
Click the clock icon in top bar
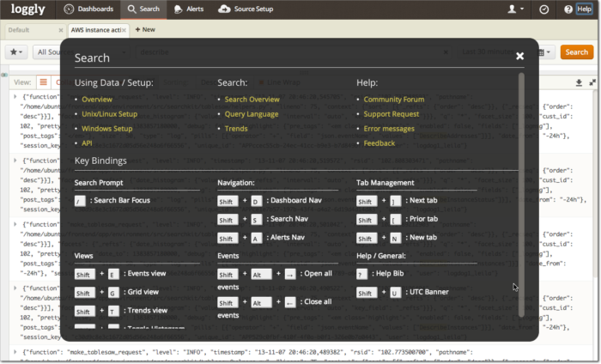pos(543,9)
